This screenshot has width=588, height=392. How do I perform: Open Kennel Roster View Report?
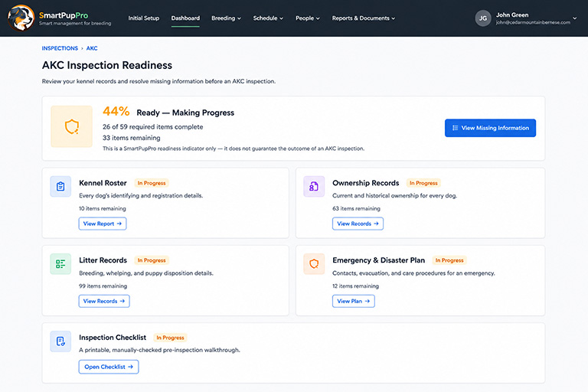(x=103, y=224)
